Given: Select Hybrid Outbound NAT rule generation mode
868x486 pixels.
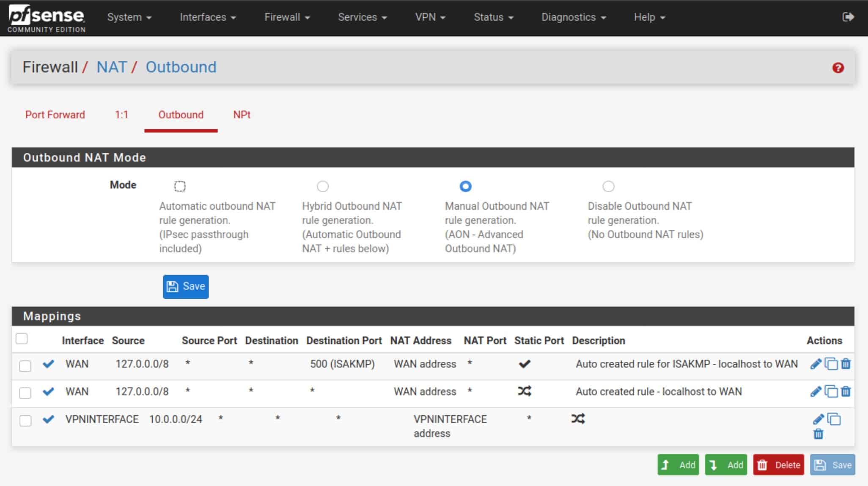Looking at the screenshot, I should (x=323, y=186).
